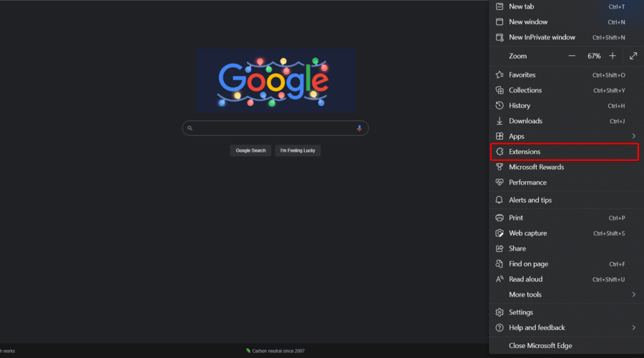Click the Google Search button
This screenshot has height=358, width=644.
point(250,150)
